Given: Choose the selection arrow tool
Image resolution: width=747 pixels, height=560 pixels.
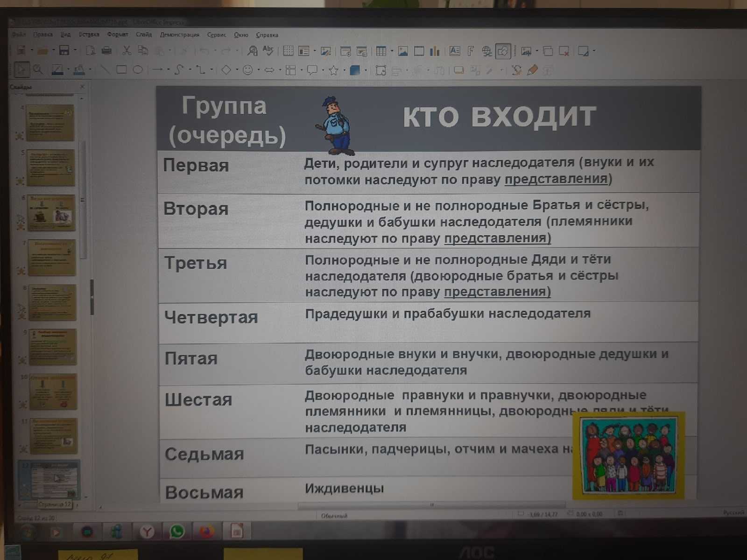Looking at the screenshot, I should pos(21,70).
